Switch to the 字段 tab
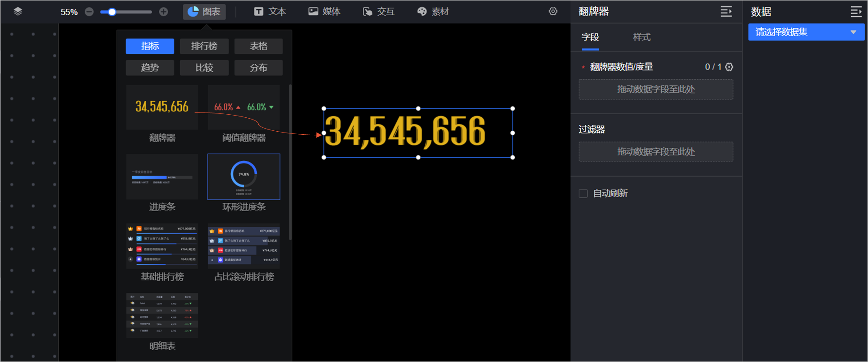 (590, 37)
